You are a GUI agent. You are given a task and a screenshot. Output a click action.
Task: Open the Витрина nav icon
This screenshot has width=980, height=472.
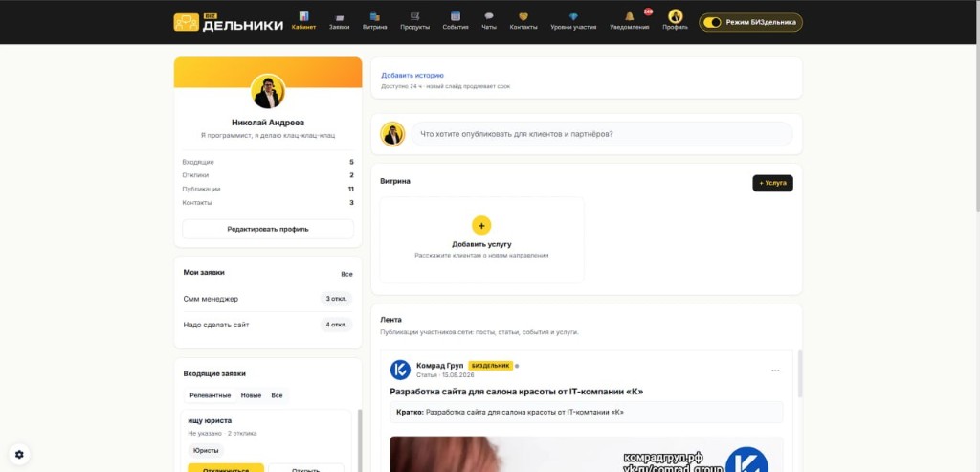pos(374,17)
